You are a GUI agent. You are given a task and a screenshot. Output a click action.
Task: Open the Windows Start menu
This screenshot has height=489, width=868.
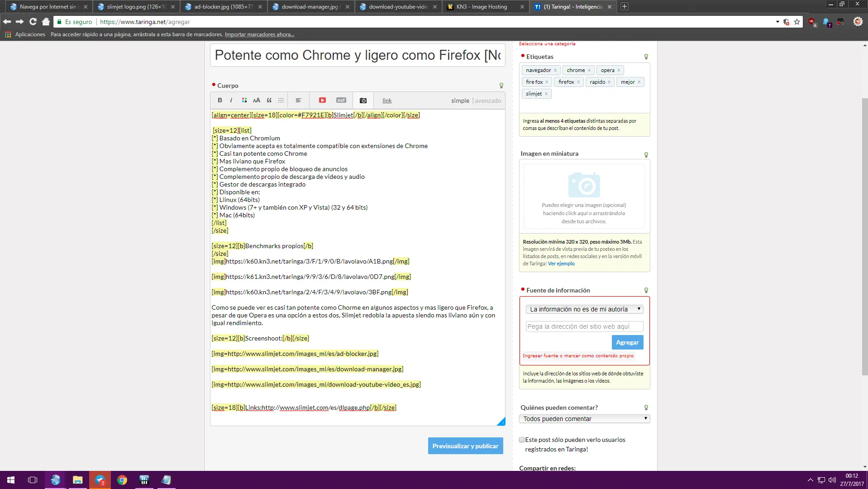(11, 480)
